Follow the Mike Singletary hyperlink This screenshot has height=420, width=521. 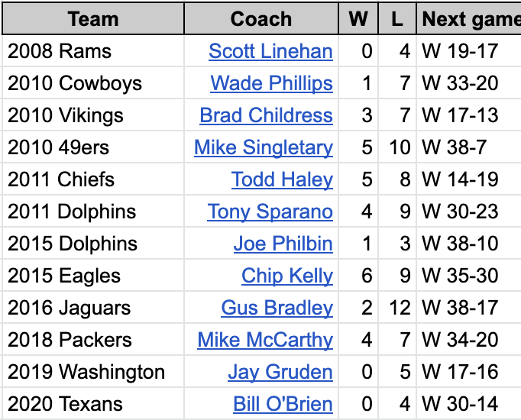(x=264, y=147)
